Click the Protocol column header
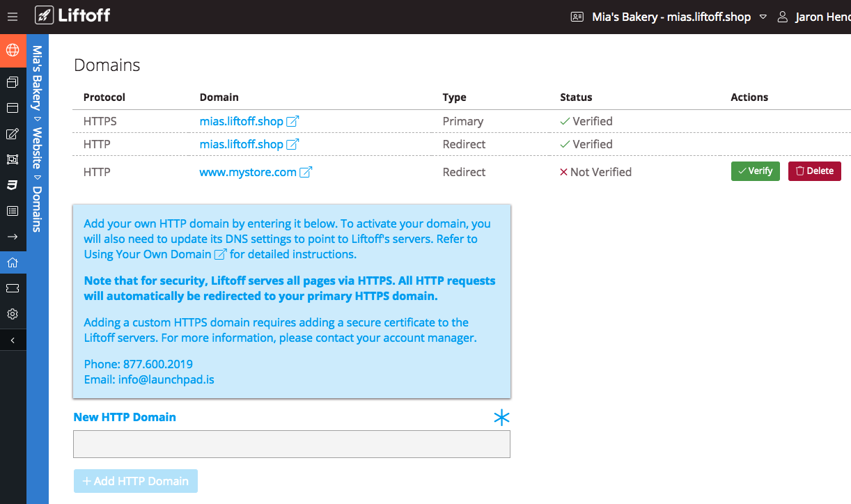 104,97
